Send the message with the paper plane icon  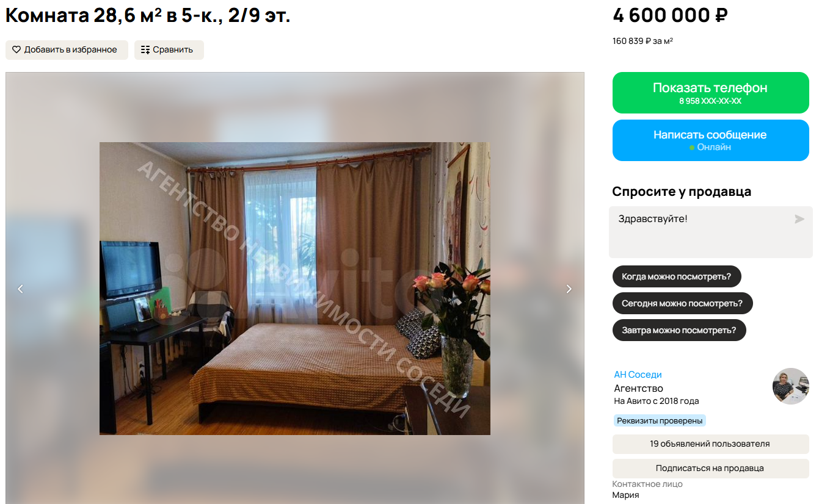[799, 219]
